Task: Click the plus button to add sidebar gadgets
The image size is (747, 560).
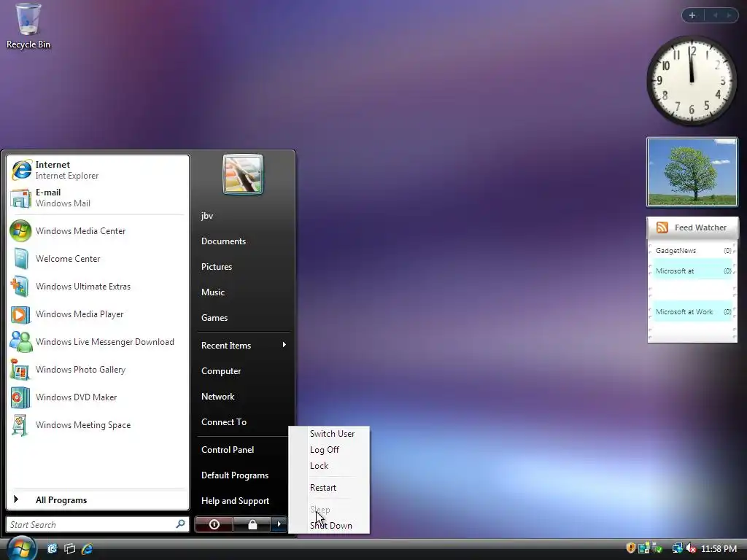Action: click(x=692, y=15)
